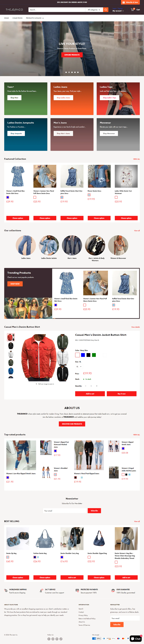This screenshot has height=644, width=144.
Task: Open the Collections menu item
Action: 17,18
